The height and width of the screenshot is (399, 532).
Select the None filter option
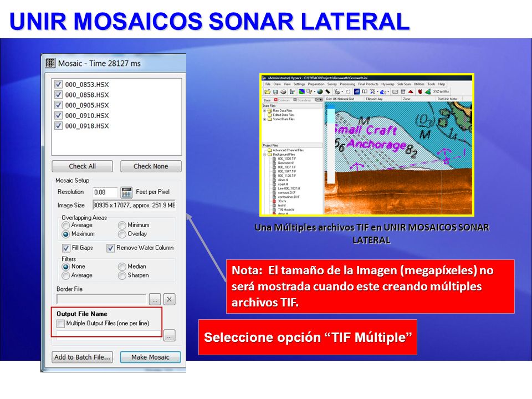tap(66, 267)
